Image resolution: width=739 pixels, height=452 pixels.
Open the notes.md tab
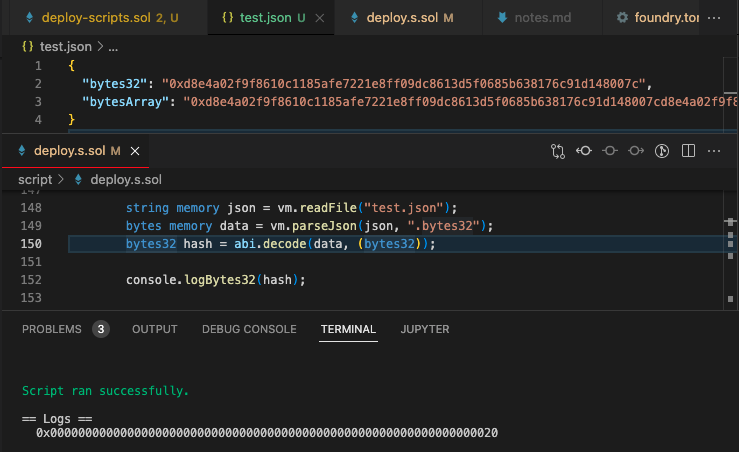[542, 17]
